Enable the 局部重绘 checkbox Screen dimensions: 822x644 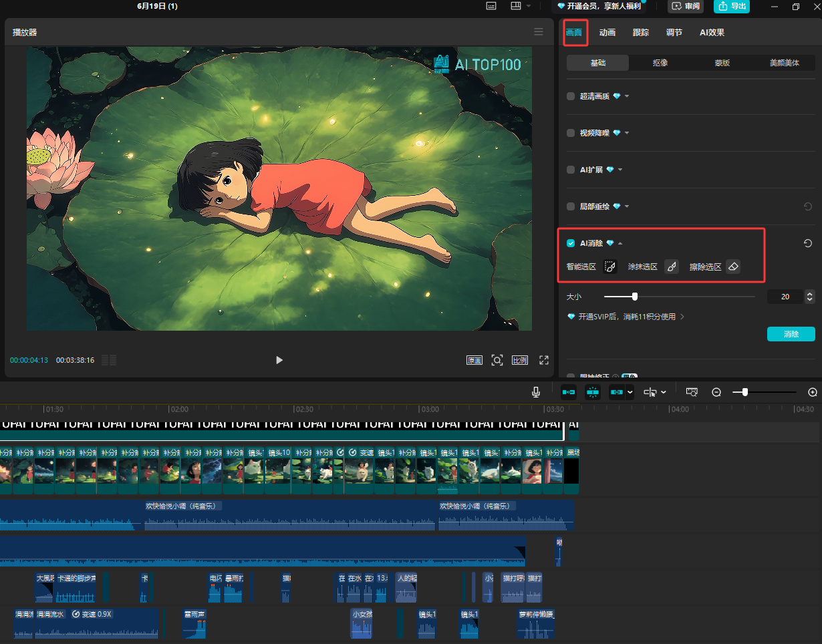click(x=571, y=206)
